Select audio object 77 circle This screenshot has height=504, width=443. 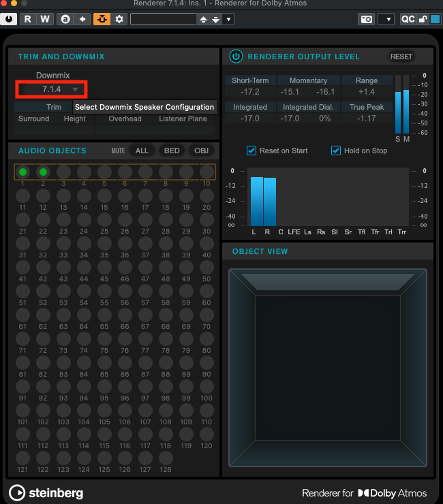(145, 338)
